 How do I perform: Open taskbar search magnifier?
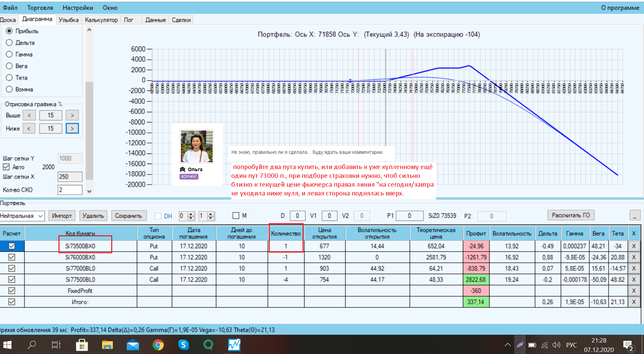[x=32, y=345]
